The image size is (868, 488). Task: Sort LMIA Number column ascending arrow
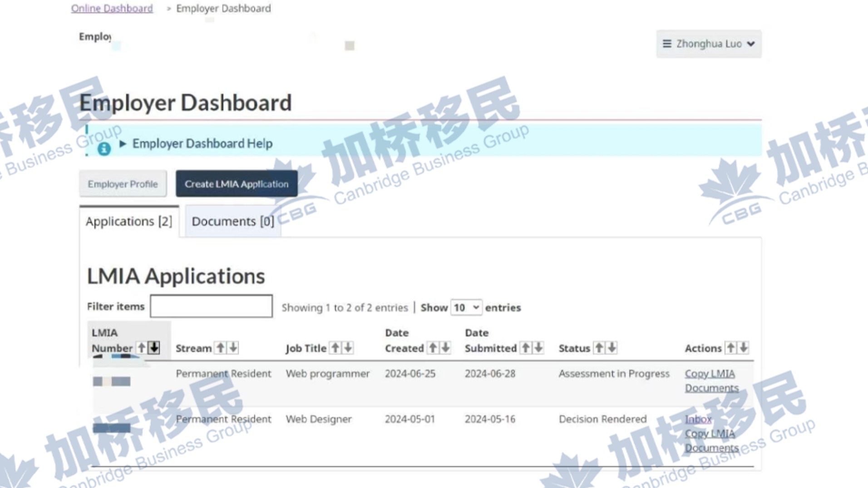pyautogui.click(x=142, y=348)
